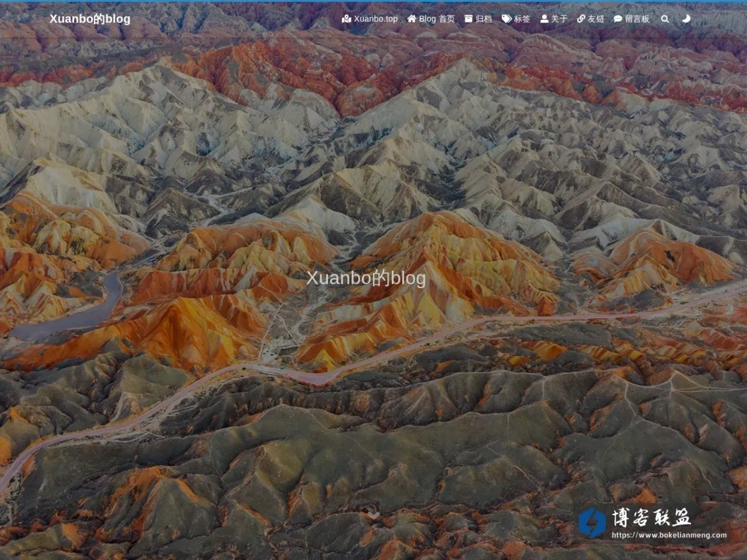
Task: Open the 博客联盟 badge link
Action: point(652,523)
